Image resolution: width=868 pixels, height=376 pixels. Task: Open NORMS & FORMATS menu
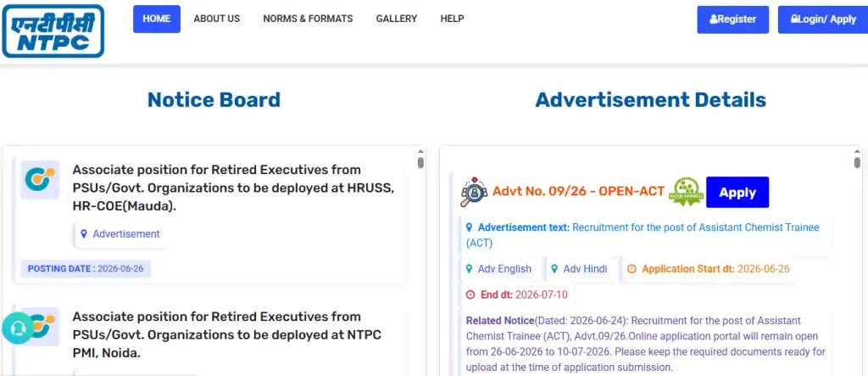point(308,19)
